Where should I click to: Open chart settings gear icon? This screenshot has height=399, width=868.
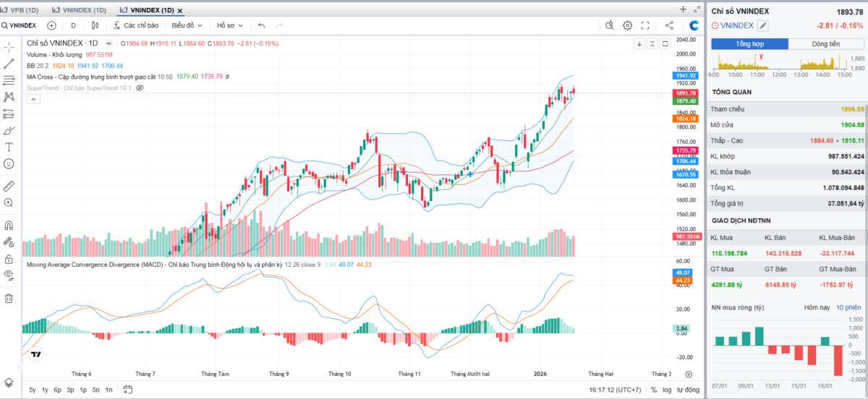(x=628, y=25)
